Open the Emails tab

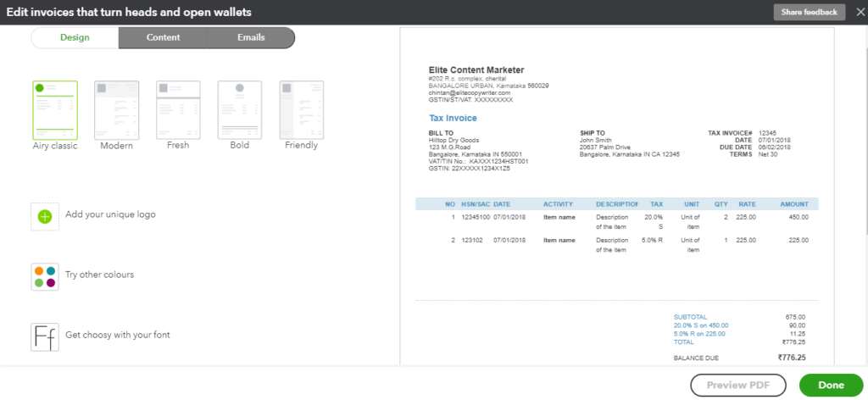click(x=251, y=38)
